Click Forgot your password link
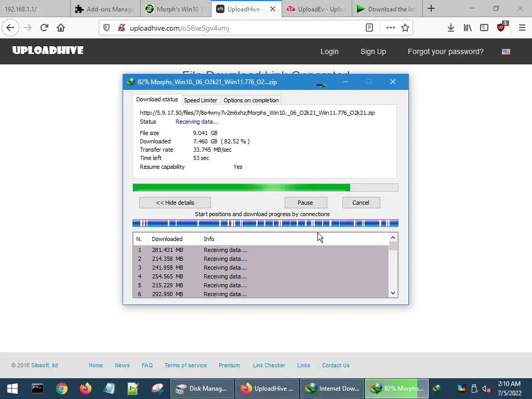This screenshot has height=399, width=532. point(445,51)
